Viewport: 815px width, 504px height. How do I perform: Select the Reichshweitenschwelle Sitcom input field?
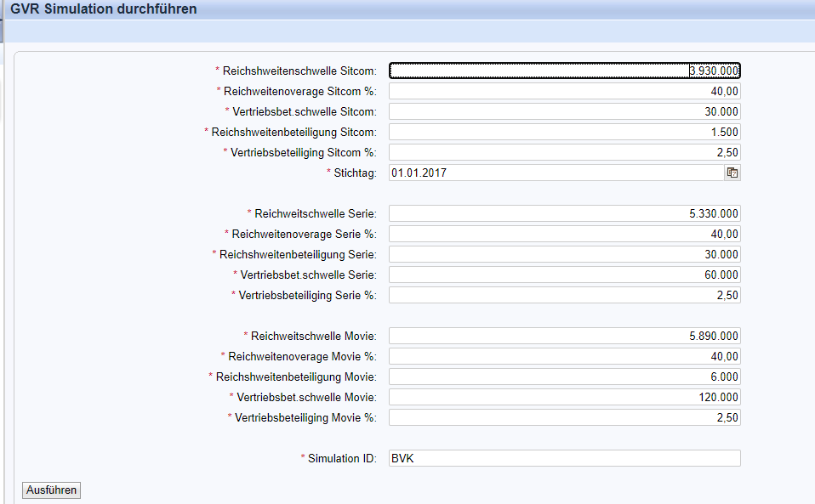(x=565, y=71)
